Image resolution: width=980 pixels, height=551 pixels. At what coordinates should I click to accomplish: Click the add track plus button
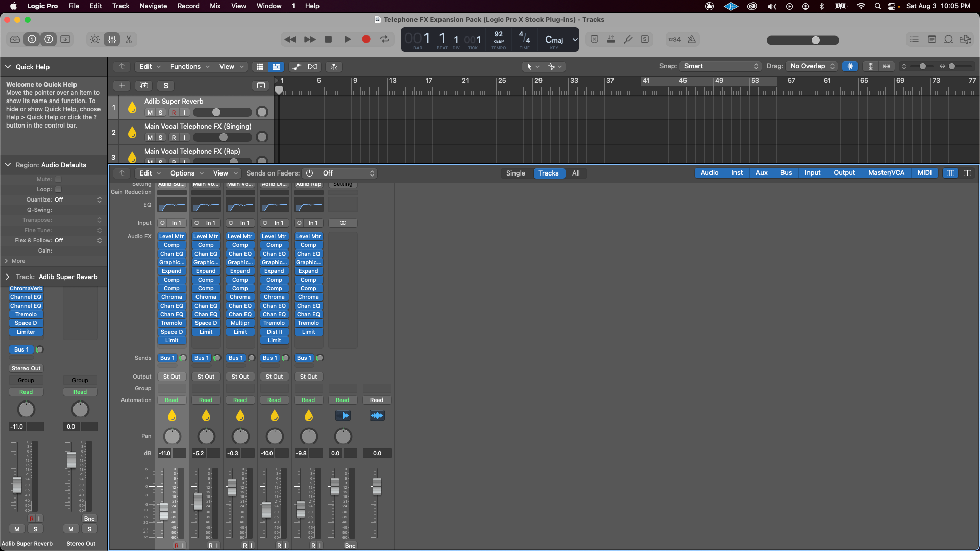(122, 85)
